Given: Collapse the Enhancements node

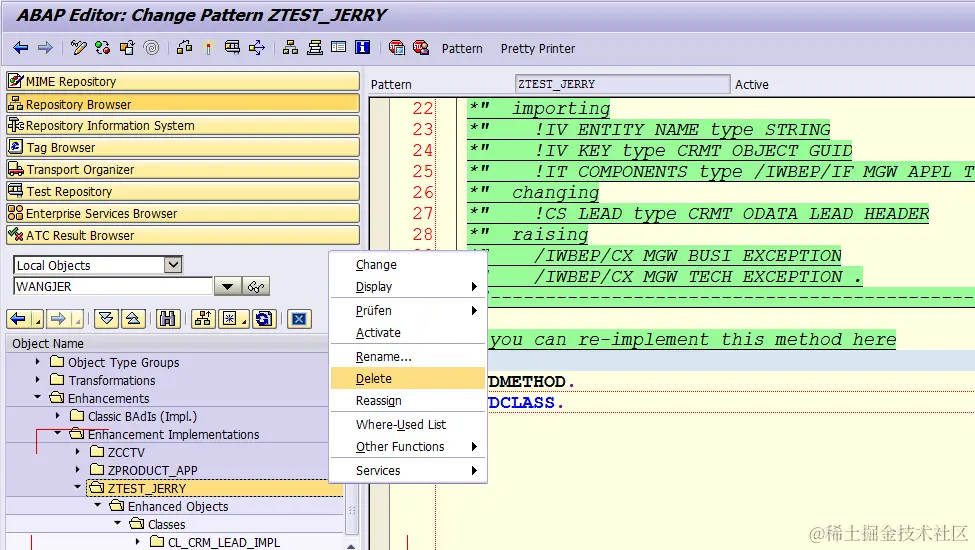Looking at the screenshot, I should pyautogui.click(x=37, y=397).
